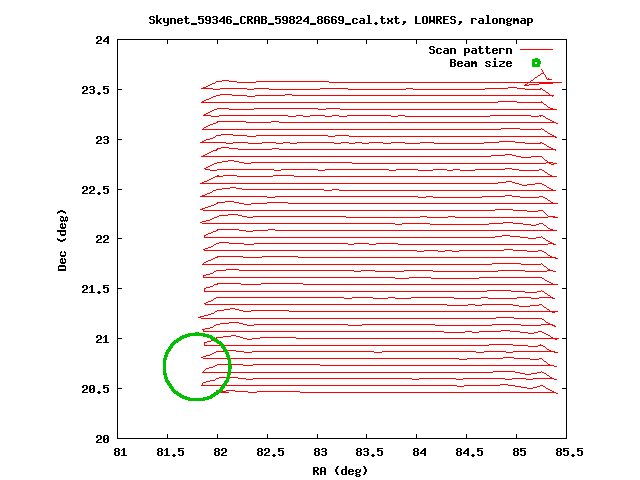Click the y-axis tick label 22.5
The width and height of the screenshot is (640, 480).
[x=96, y=190]
